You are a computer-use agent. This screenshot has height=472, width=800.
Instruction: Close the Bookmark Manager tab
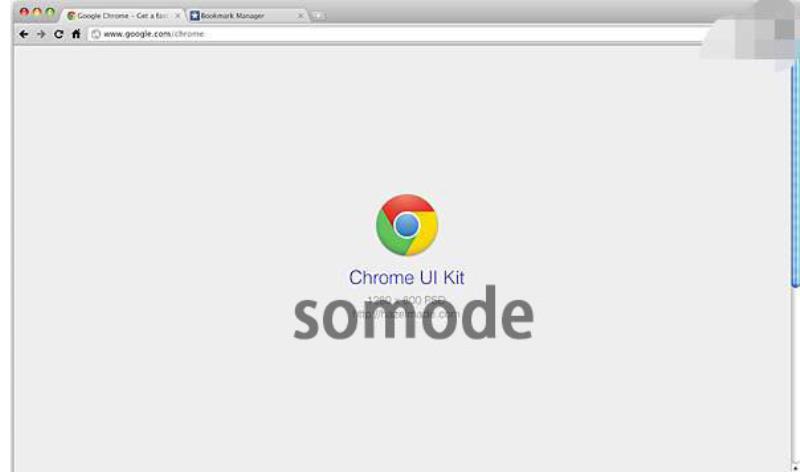301,16
